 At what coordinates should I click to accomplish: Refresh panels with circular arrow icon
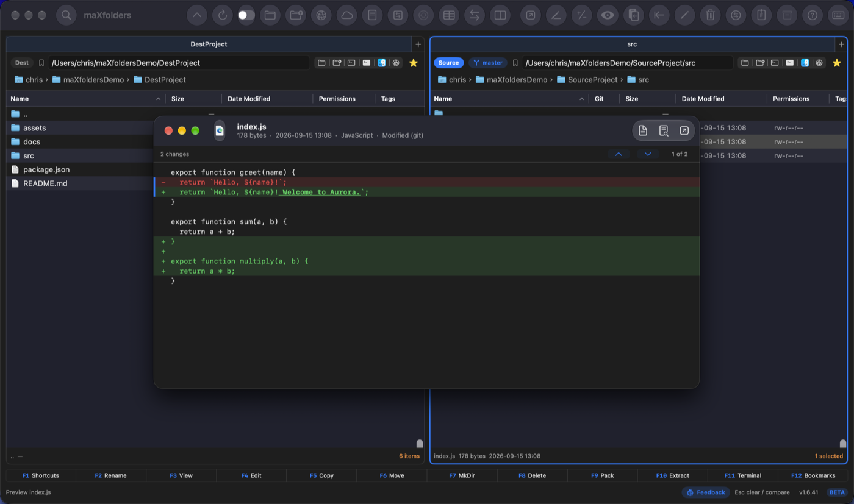point(223,15)
